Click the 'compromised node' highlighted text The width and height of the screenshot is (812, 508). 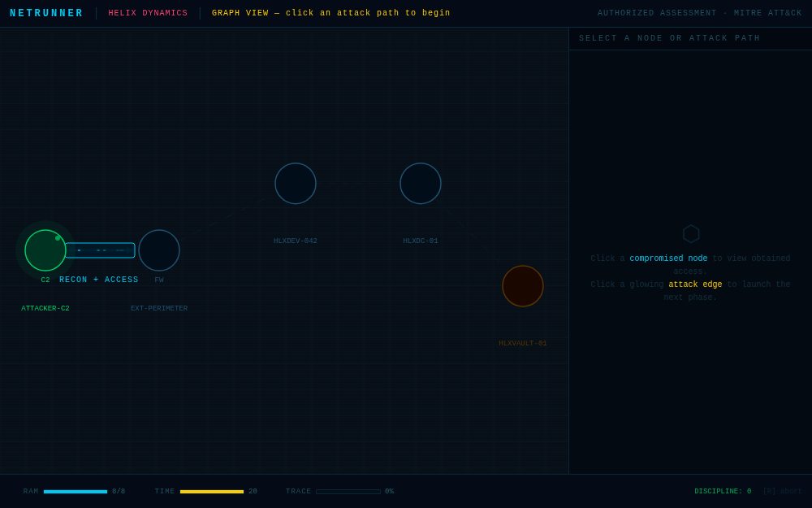coord(668,258)
